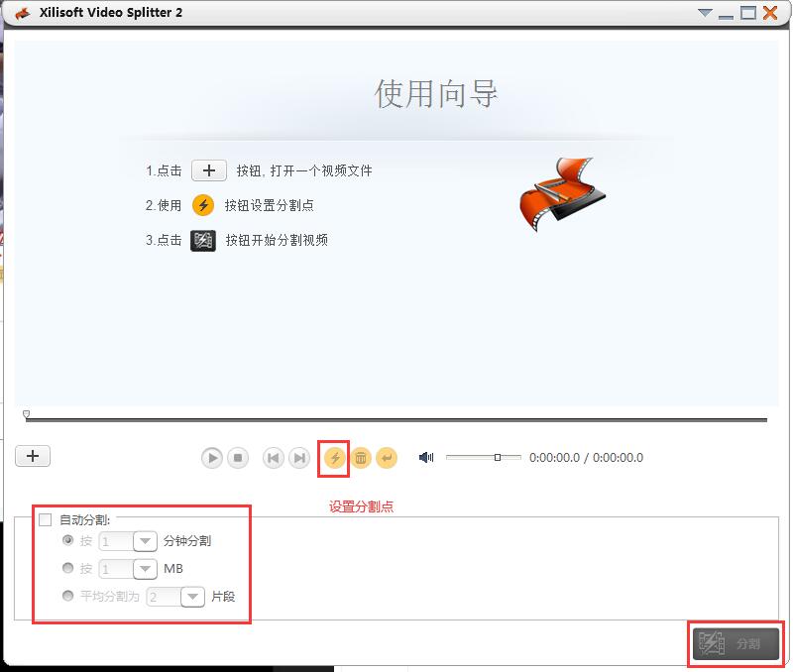Close the Xilisoft Video Splitter window
Image resolution: width=793 pixels, height=672 pixels.
tap(770, 13)
